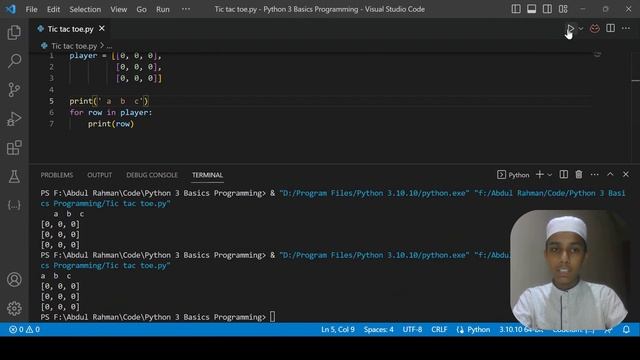Toggle the primary side bar layout icon
This screenshot has width=640, height=360.
pos(516,9)
